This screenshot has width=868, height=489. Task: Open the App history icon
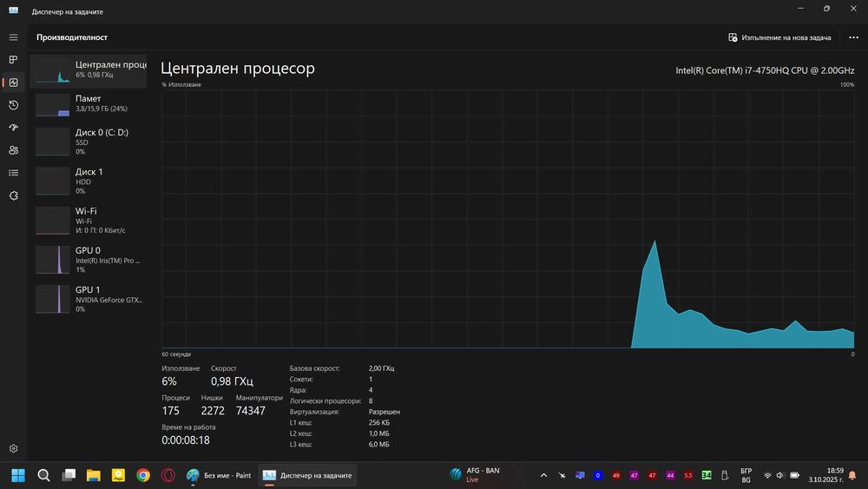click(13, 105)
